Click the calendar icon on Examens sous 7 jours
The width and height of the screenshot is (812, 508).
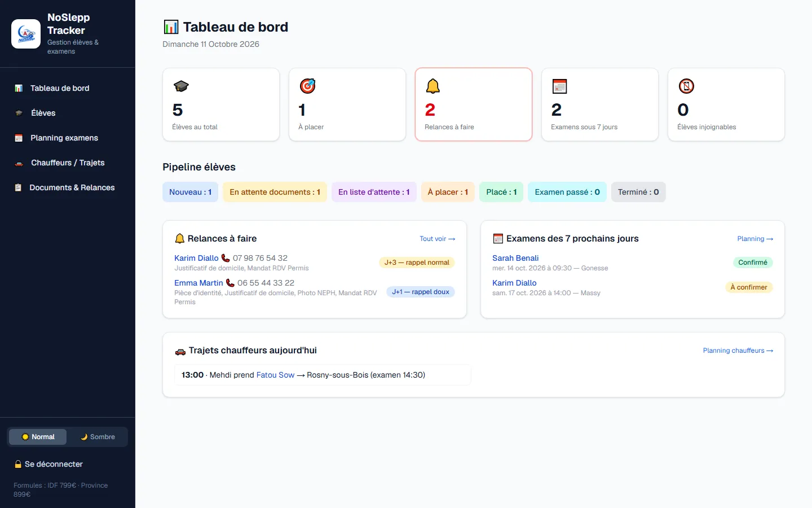pyautogui.click(x=559, y=86)
